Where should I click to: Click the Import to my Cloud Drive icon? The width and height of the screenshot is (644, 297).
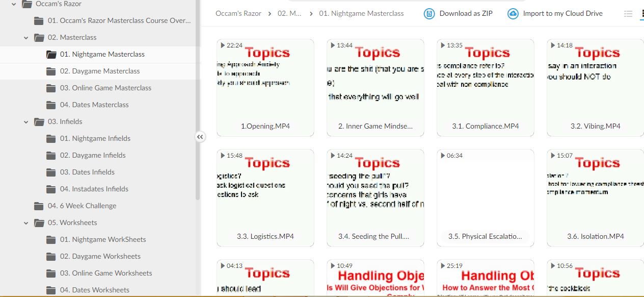click(513, 14)
